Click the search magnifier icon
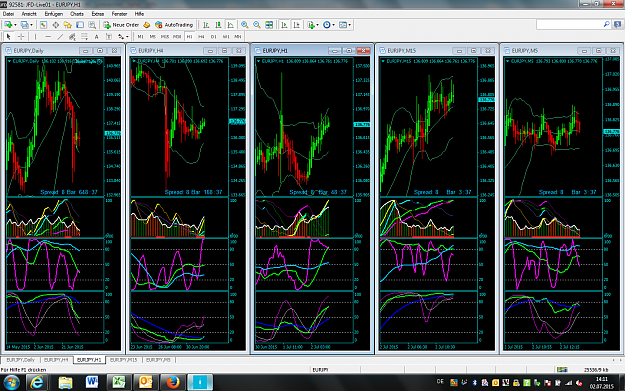 607,25
